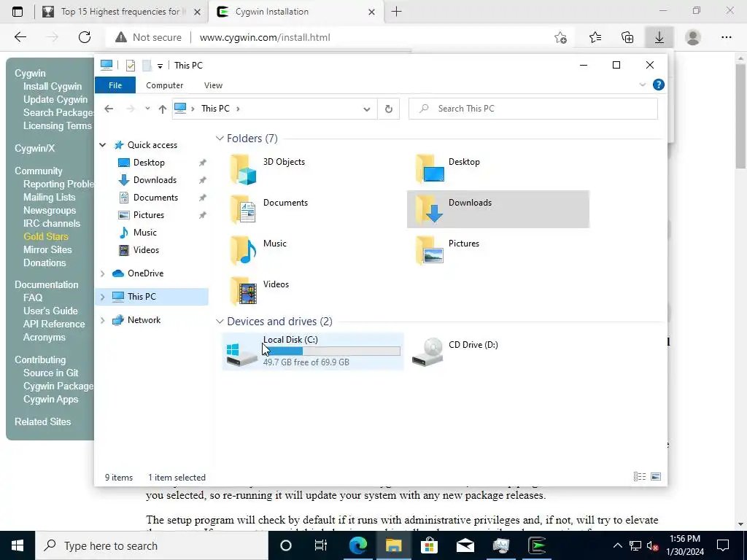Select the Pictures folder in Folders group
The image size is (747, 560).
498,250
